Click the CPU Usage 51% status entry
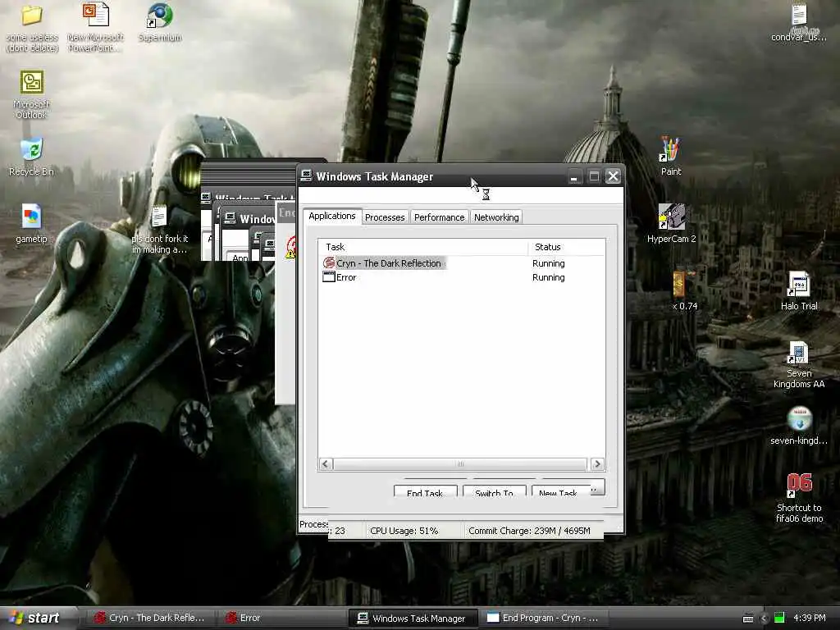This screenshot has height=630, width=840. coord(404,531)
